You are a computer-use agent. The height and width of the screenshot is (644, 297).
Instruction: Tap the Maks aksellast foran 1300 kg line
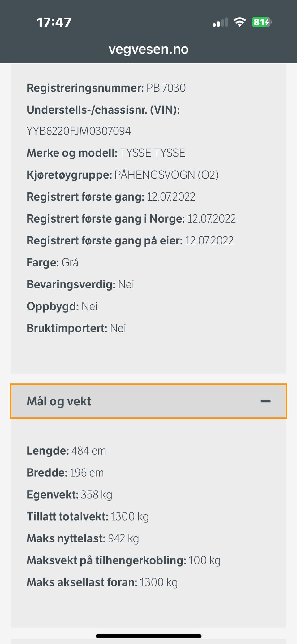[x=102, y=582]
